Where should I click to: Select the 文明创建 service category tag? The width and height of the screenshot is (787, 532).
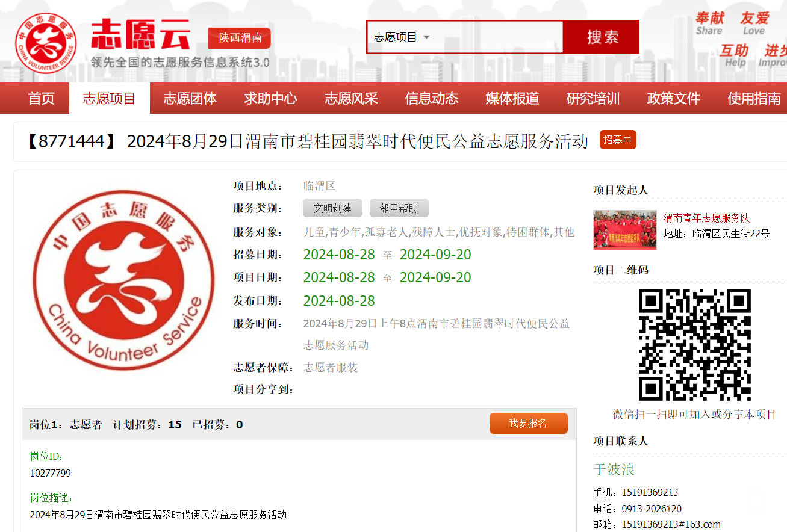[332, 208]
